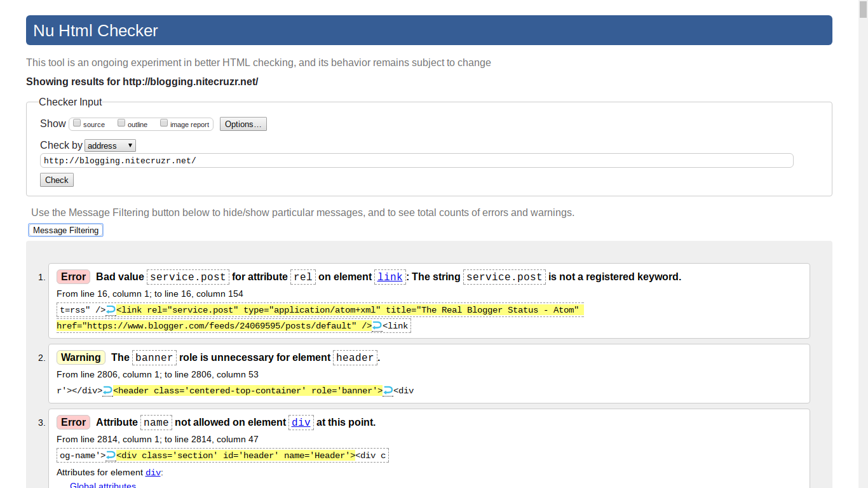Click the Nu Html Checker banner title
The image size is (868, 488).
(95, 30)
